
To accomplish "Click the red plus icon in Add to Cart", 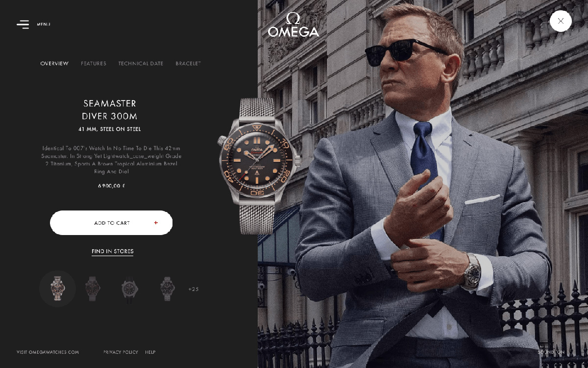I will pyautogui.click(x=156, y=223).
